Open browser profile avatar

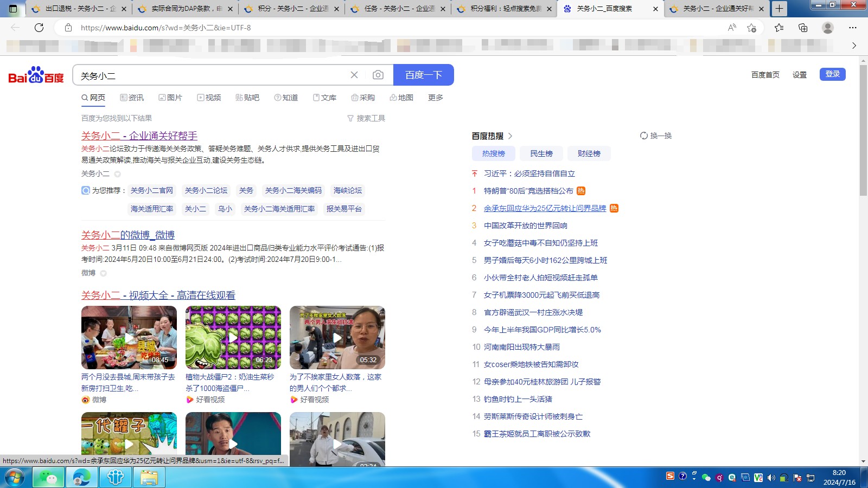(x=828, y=28)
